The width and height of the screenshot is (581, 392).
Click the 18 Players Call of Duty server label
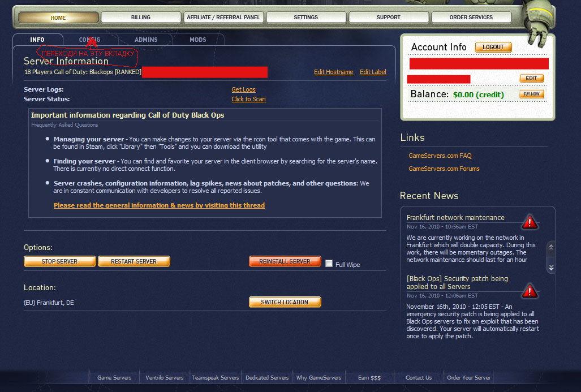[83, 72]
